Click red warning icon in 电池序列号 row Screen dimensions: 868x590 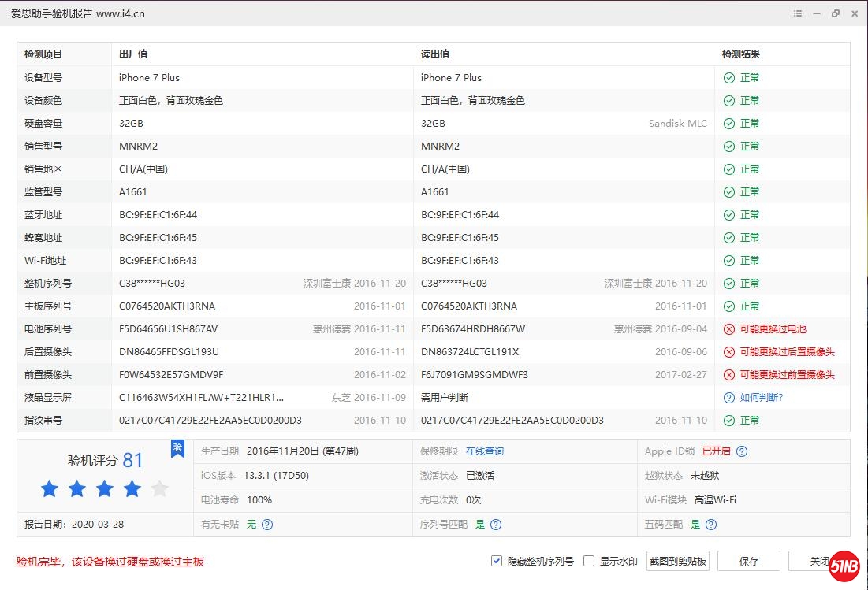729,329
